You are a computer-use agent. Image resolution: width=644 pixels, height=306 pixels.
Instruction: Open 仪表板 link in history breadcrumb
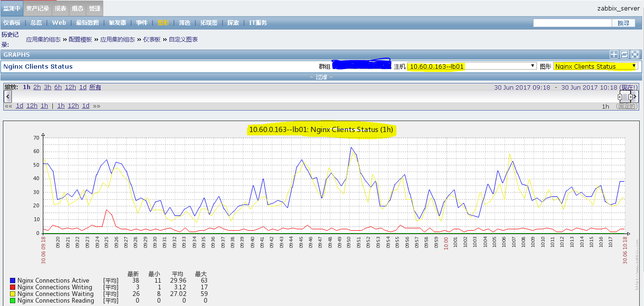point(152,40)
